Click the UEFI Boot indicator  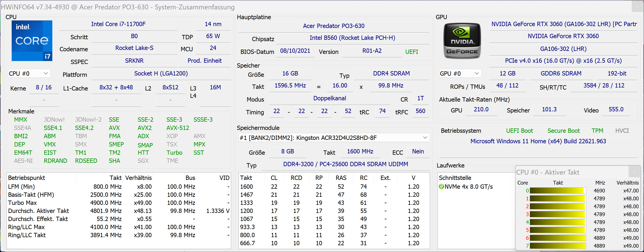coord(519,131)
